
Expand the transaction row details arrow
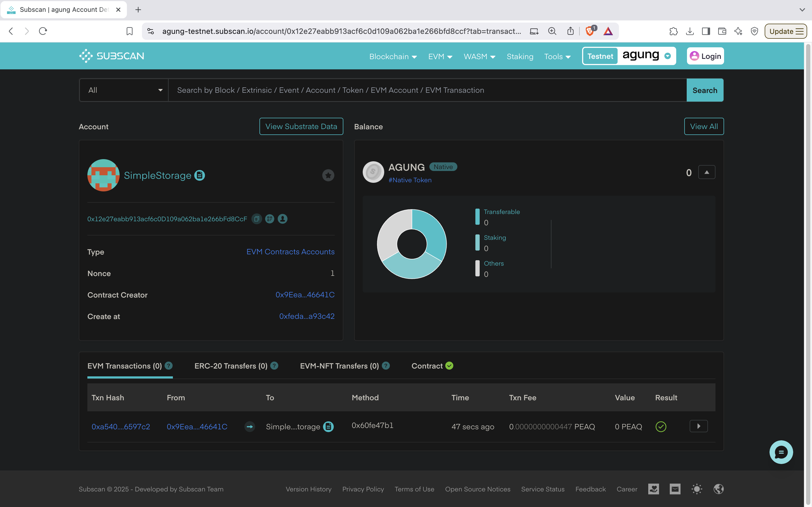(x=698, y=426)
